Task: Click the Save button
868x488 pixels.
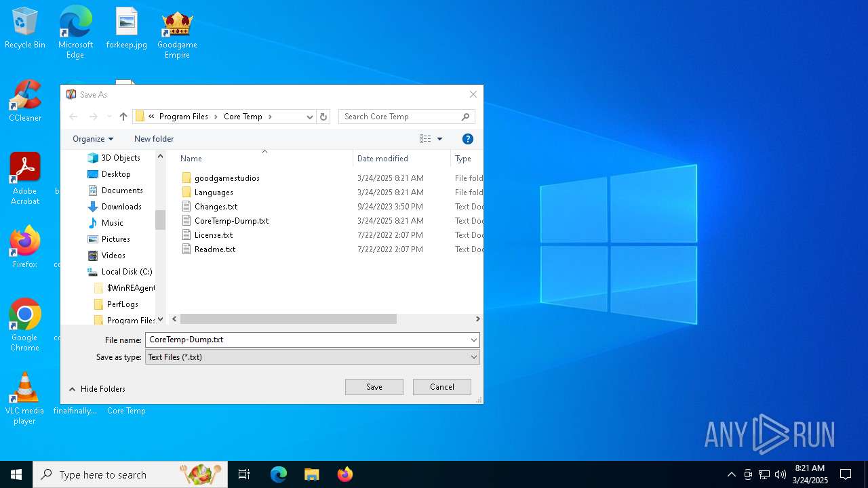Action: tap(374, 387)
